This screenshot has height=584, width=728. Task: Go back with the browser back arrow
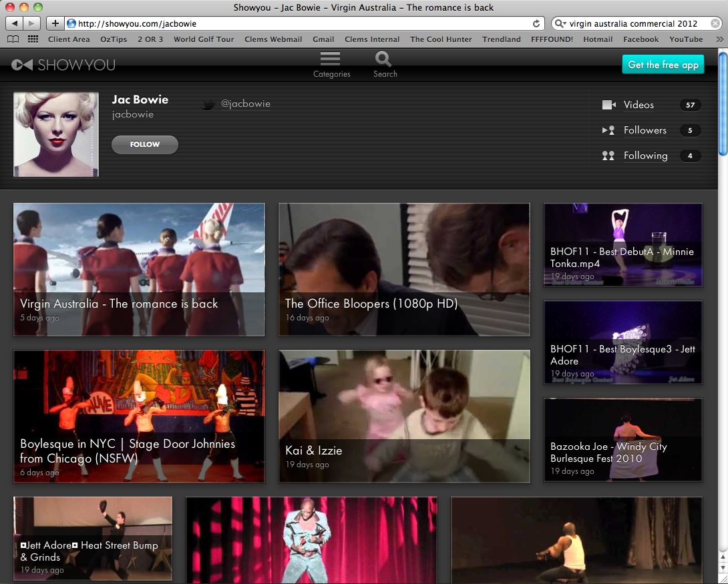click(x=15, y=23)
